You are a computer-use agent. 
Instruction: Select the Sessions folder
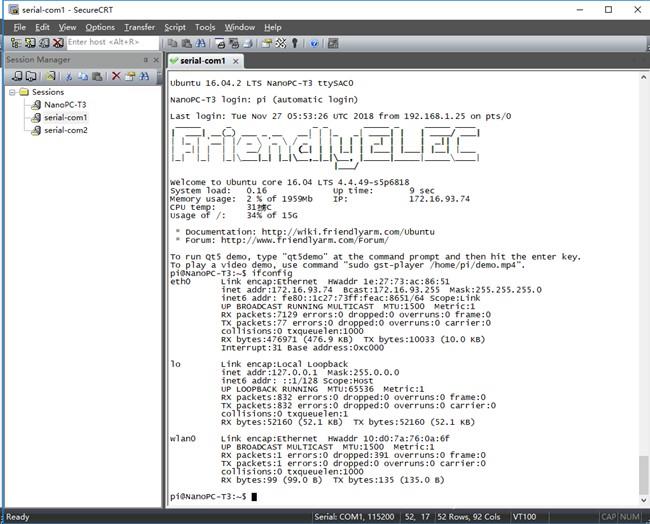[48, 92]
